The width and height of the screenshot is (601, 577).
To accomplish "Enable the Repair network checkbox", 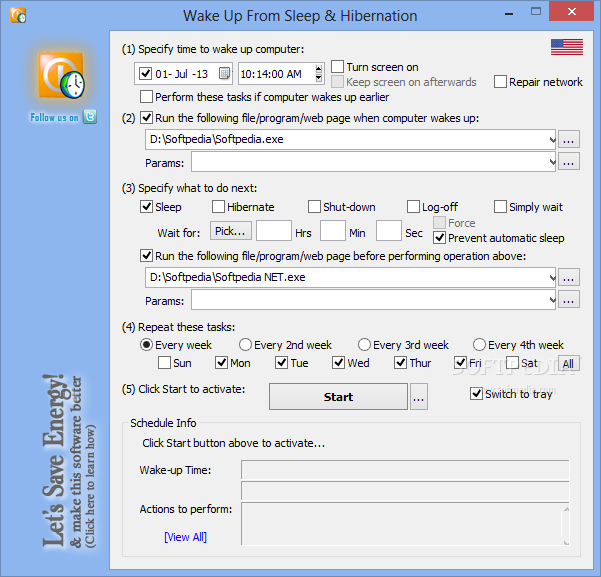I will pyautogui.click(x=500, y=82).
